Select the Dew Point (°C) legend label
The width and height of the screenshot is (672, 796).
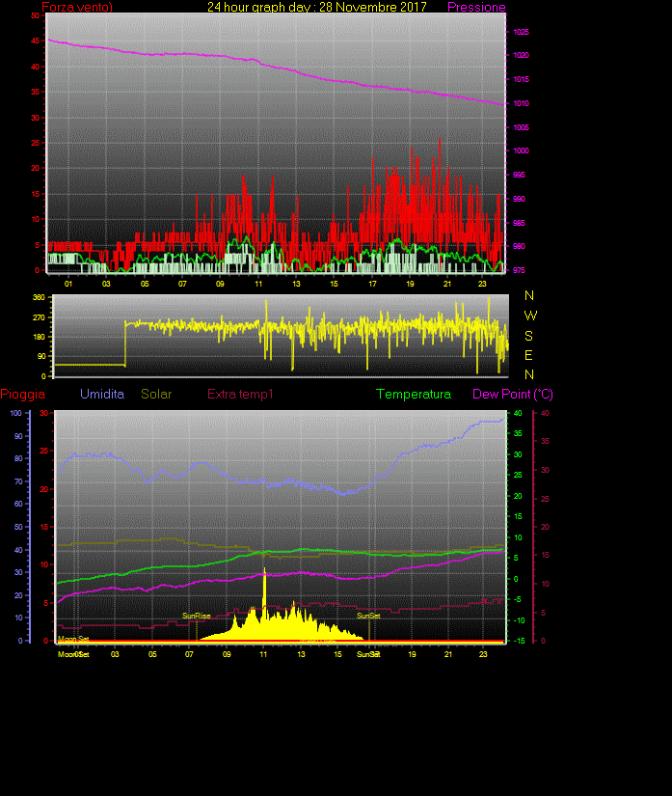click(x=513, y=395)
